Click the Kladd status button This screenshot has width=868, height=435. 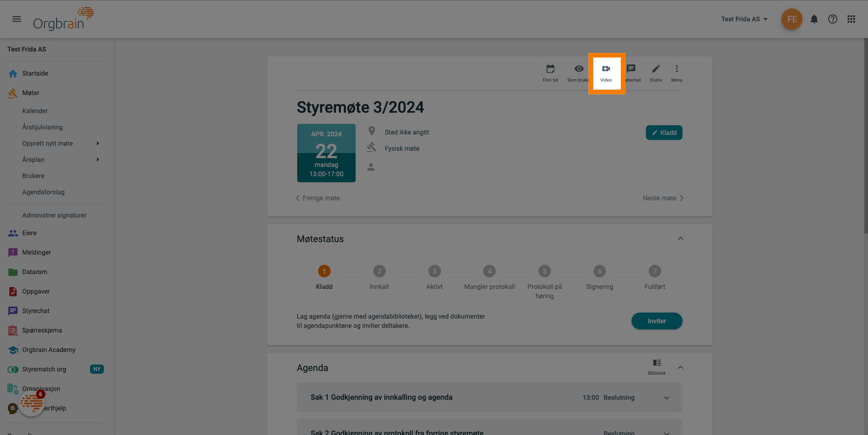pyautogui.click(x=664, y=133)
